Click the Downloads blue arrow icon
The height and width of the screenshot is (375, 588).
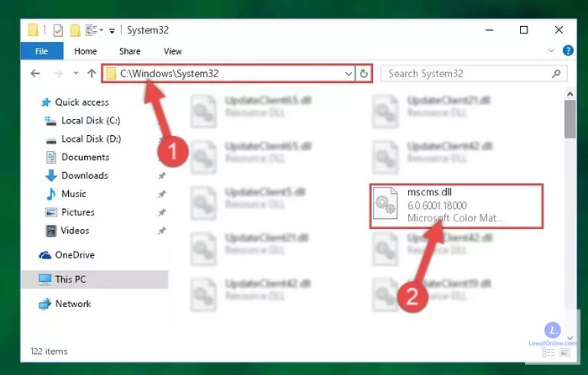pyautogui.click(x=51, y=175)
